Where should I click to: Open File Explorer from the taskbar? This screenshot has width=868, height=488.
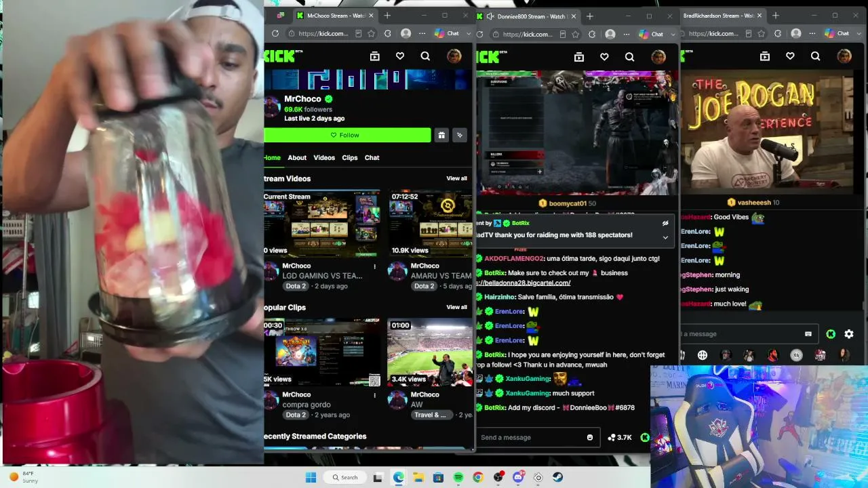(x=418, y=477)
